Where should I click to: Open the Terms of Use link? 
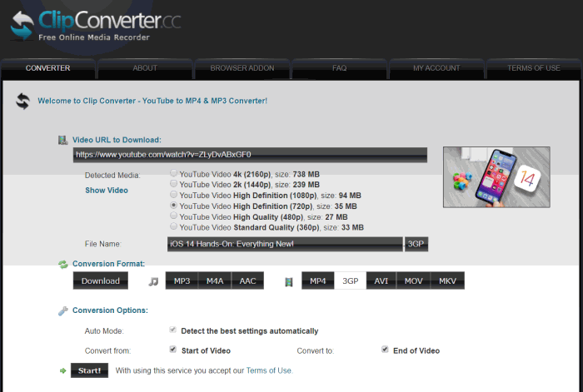click(x=269, y=370)
